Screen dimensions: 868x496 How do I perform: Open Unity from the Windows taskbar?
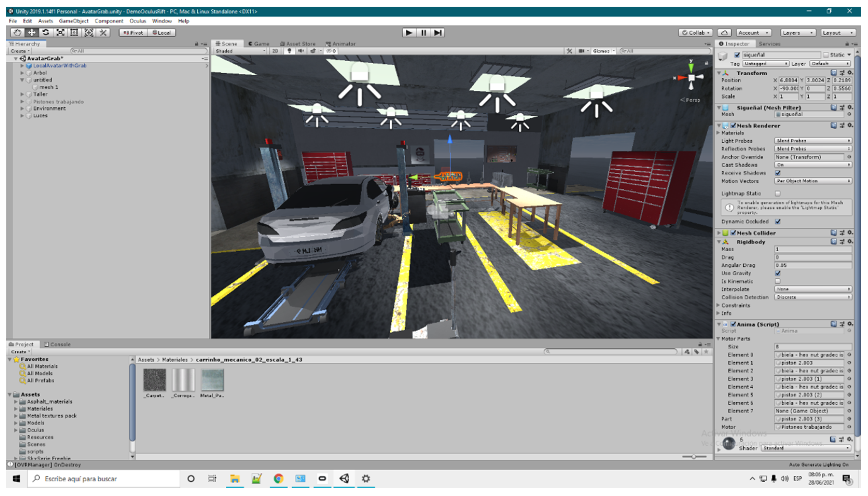[344, 479]
